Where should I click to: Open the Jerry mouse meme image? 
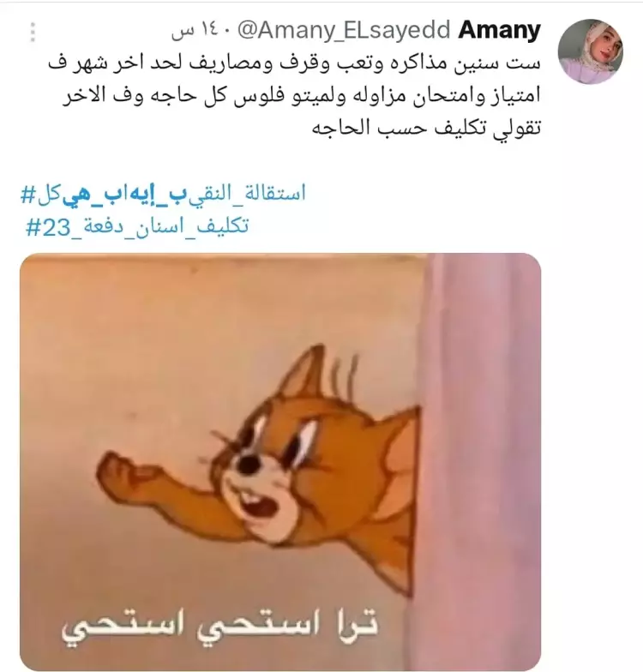point(280,461)
